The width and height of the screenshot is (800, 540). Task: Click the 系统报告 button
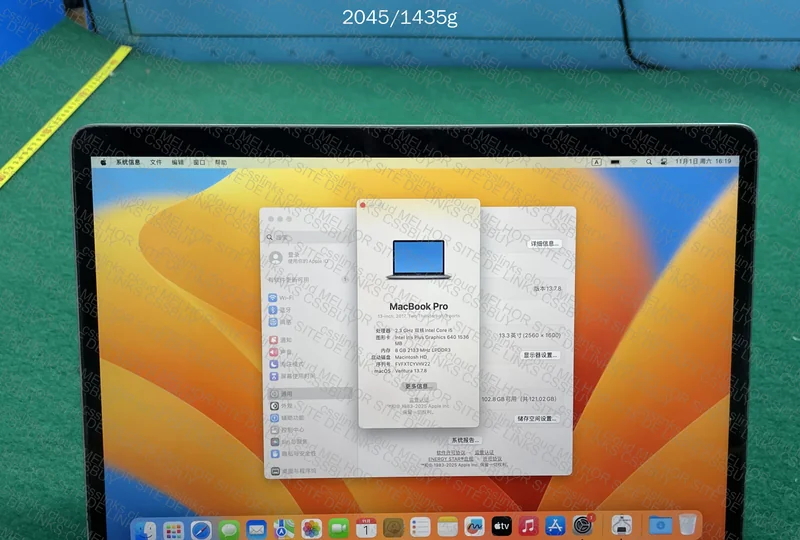pos(465,440)
